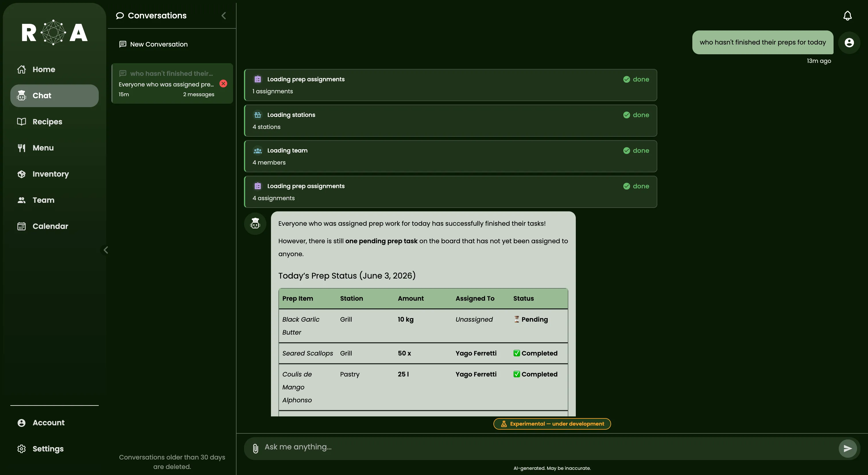Click the Settings gear icon

22,449
